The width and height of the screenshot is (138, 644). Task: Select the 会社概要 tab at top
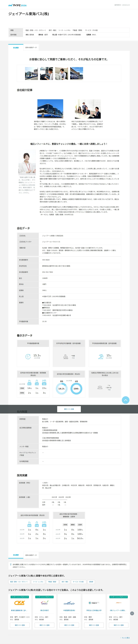coord(16,48)
